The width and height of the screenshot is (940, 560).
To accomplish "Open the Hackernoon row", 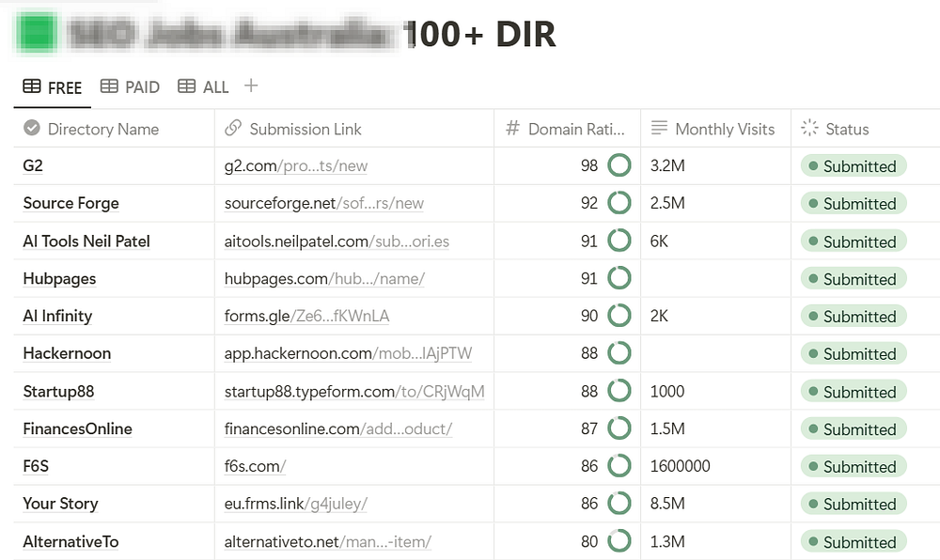I will pos(67,353).
